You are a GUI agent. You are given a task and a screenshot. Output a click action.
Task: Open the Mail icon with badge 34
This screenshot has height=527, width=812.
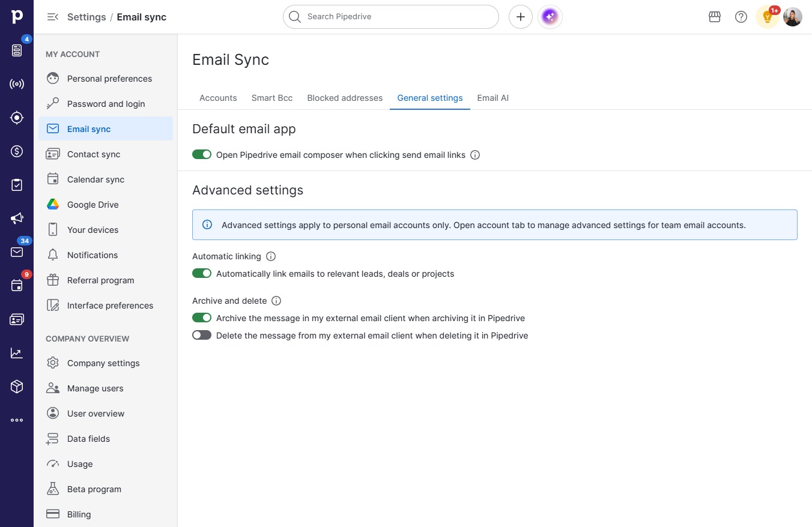17,252
